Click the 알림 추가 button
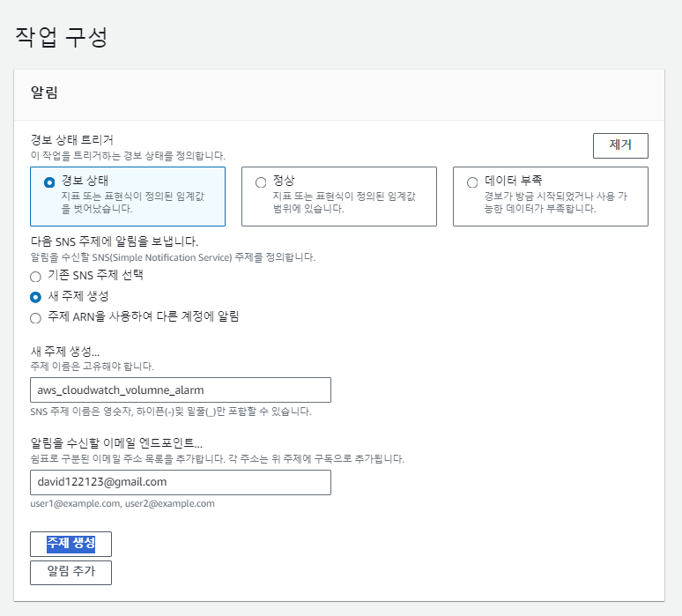Viewport: 682px width, 616px height. [70, 572]
